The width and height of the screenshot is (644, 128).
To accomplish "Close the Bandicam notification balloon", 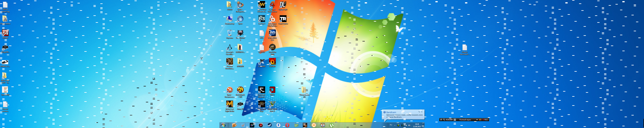I will (x=422, y=112).
